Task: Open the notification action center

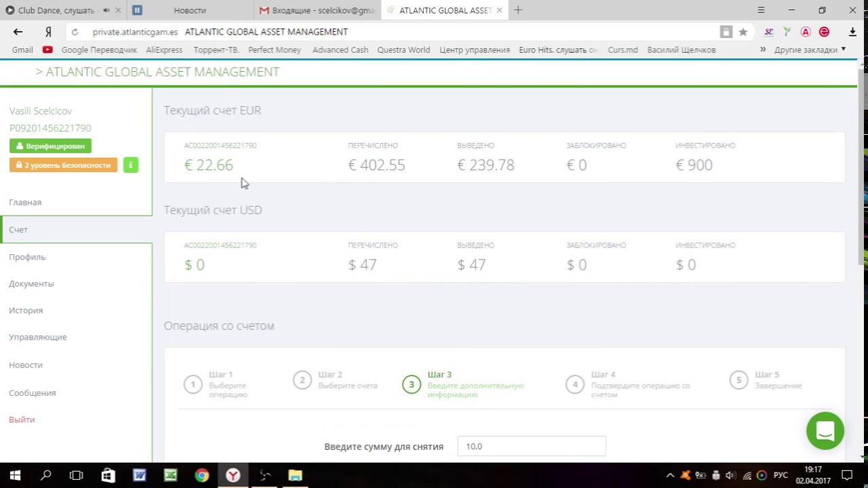Action: click(x=847, y=475)
